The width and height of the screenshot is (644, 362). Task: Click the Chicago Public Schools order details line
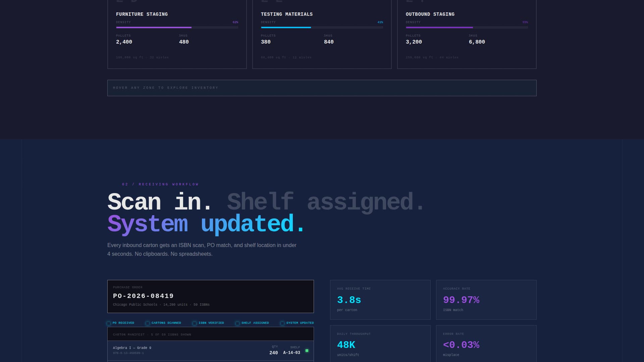(x=161, y=305)
